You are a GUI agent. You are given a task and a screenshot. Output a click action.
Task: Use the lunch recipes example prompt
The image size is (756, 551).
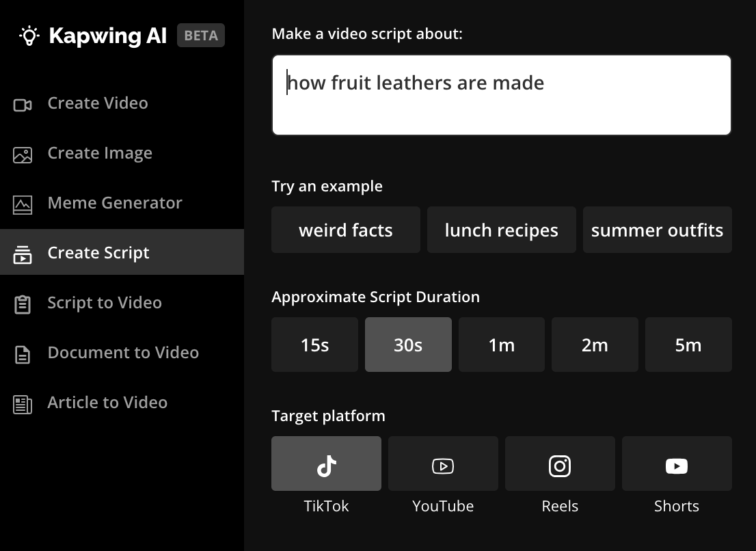(501, 230)
